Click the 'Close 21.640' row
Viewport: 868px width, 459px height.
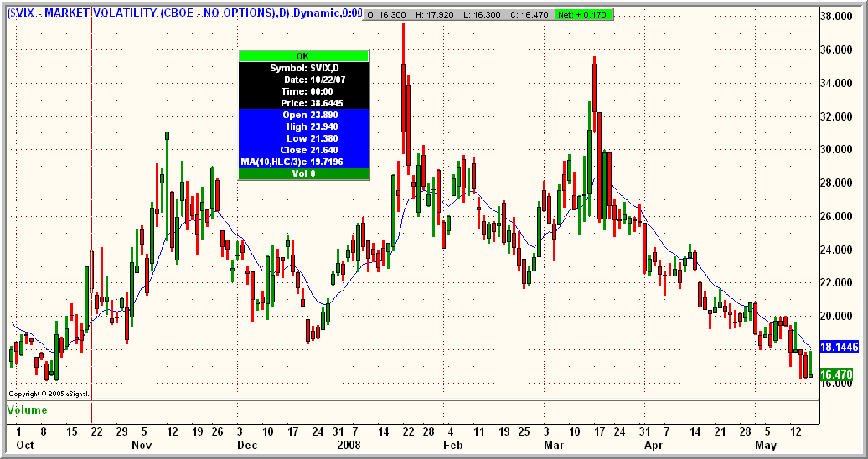(x=303, y=149)
